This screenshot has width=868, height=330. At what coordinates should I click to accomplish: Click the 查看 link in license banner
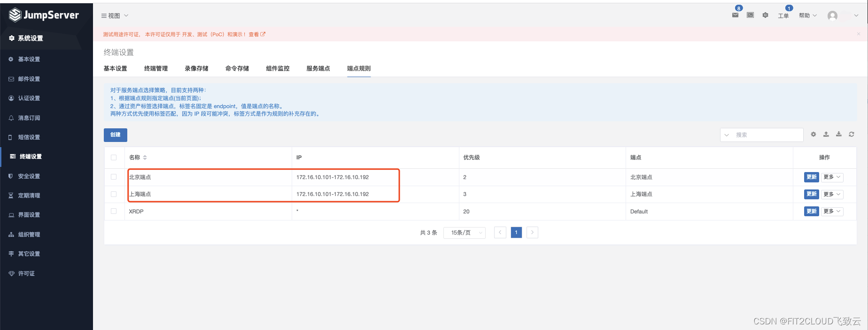pos(257,34)
